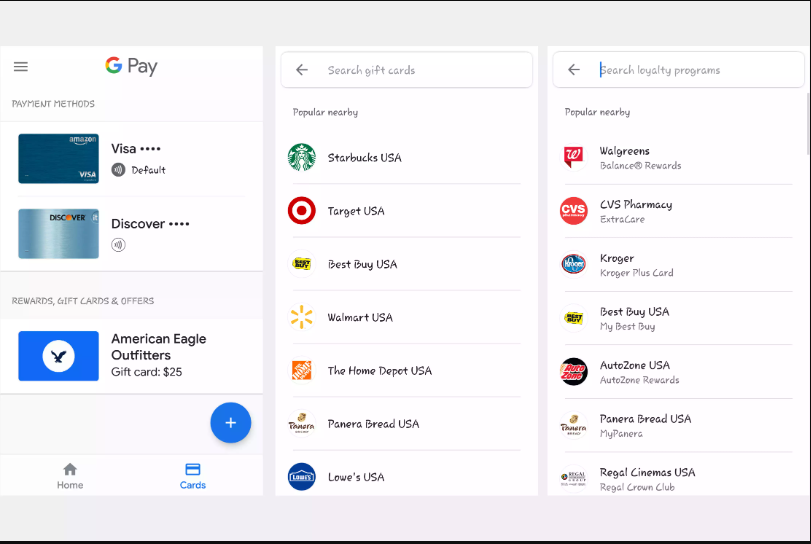Choose the Target logo in gift cards

click(302, 210)
